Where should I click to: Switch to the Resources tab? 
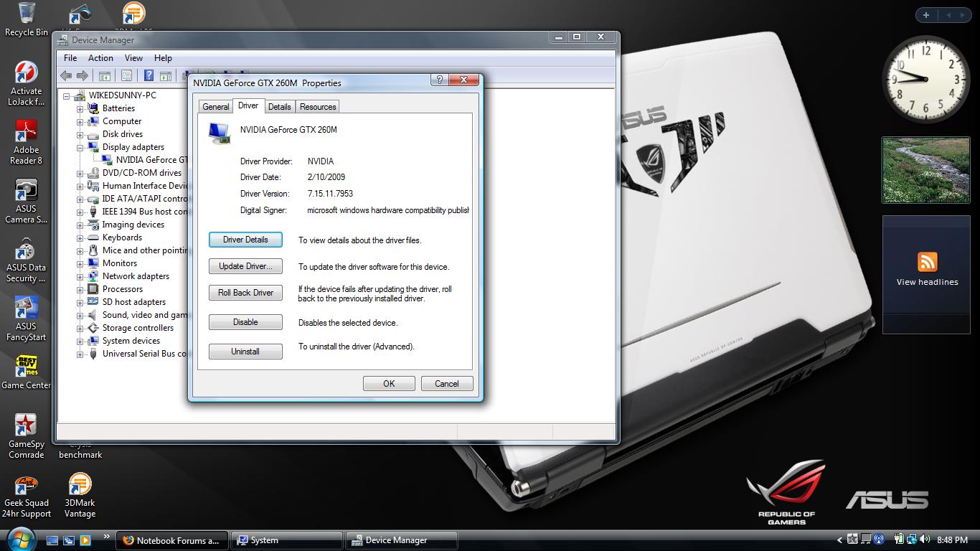(x=318, y=106)
